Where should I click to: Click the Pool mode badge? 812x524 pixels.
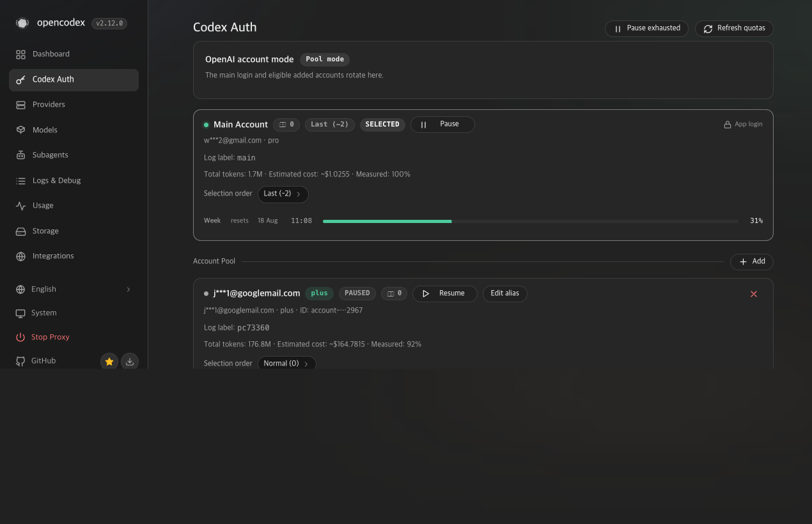pos(325,59)
